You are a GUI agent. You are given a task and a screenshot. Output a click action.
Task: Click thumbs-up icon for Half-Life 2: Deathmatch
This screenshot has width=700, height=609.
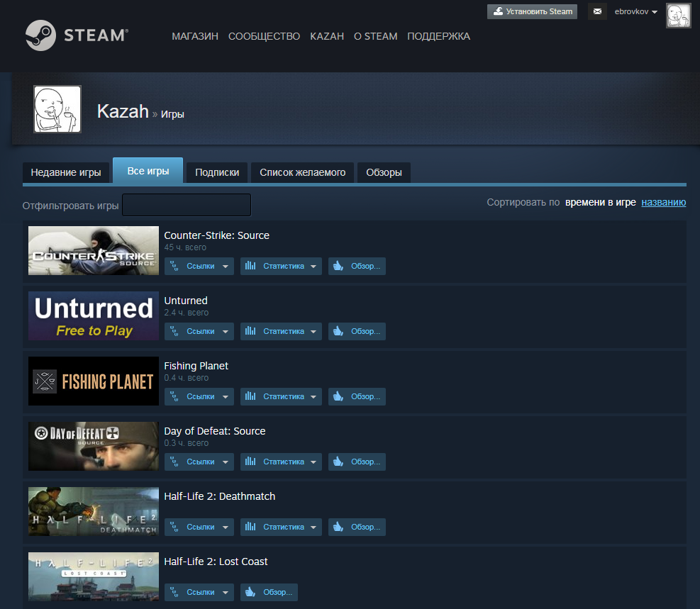tap(338, 527)
